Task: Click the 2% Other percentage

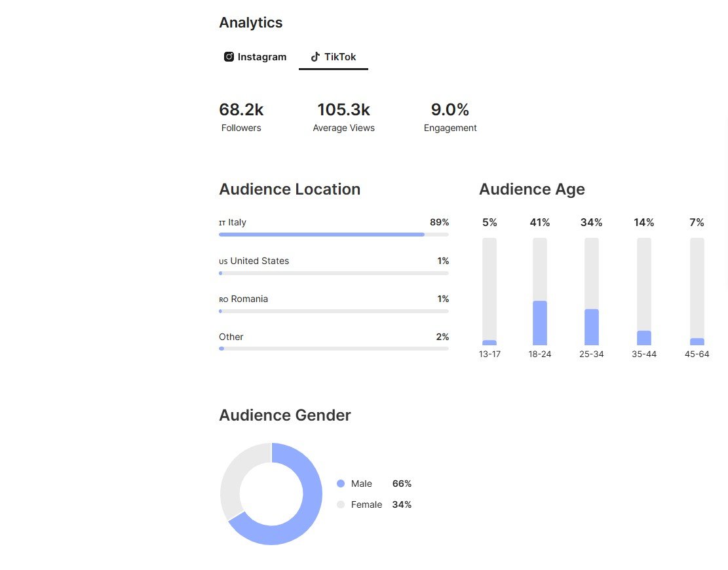Action: click(x=442, y=337)
